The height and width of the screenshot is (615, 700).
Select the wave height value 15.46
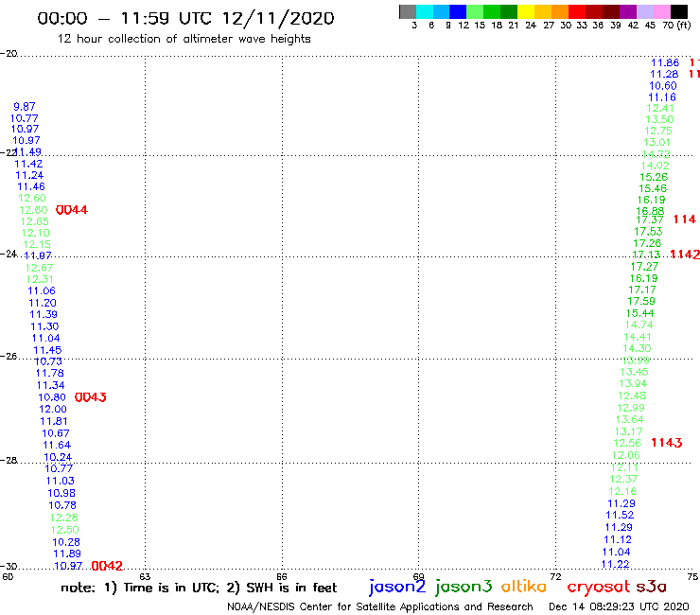tap(653, 189)
